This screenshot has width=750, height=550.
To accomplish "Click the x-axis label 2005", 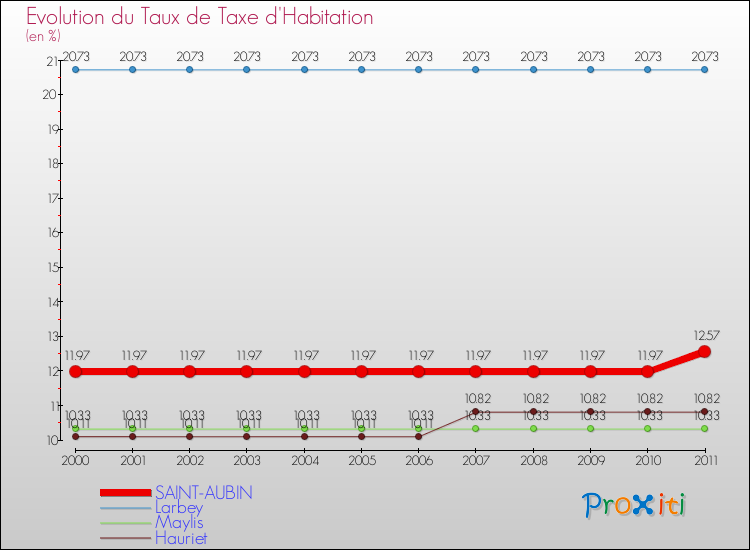I will click(362, 460).
